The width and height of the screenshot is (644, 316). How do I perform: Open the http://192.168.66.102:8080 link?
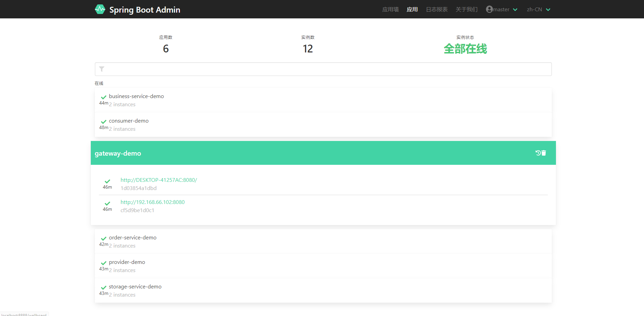[153, 202]
